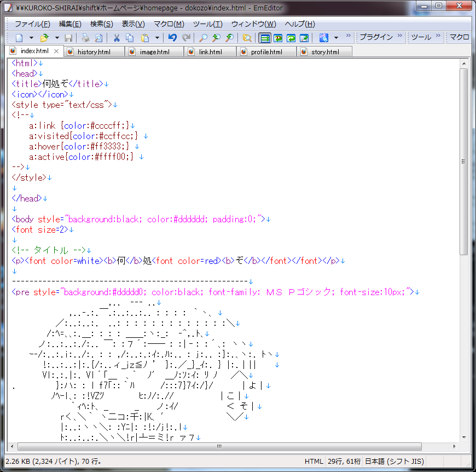Open the ツール(T) menu
The image size is (476, 472).
208,24
